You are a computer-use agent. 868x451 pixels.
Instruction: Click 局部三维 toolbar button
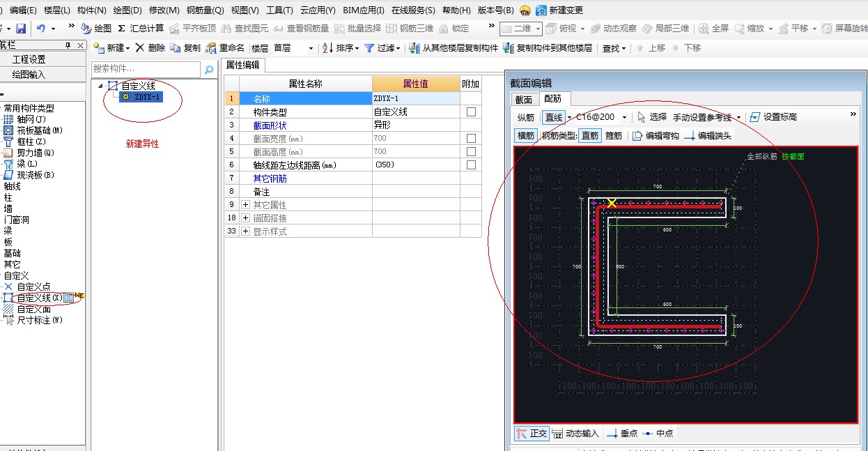[x=666, y=29]
